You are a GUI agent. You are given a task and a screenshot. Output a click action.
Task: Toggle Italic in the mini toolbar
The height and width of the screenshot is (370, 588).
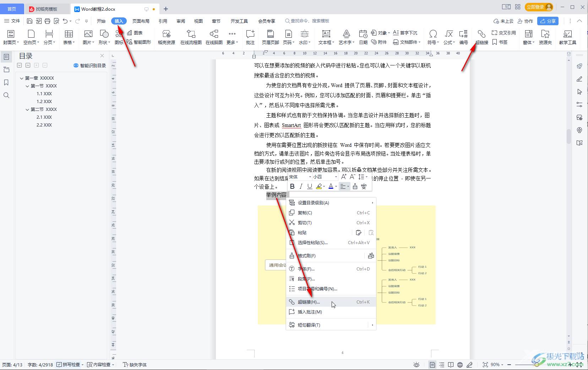tap(301, 186)
